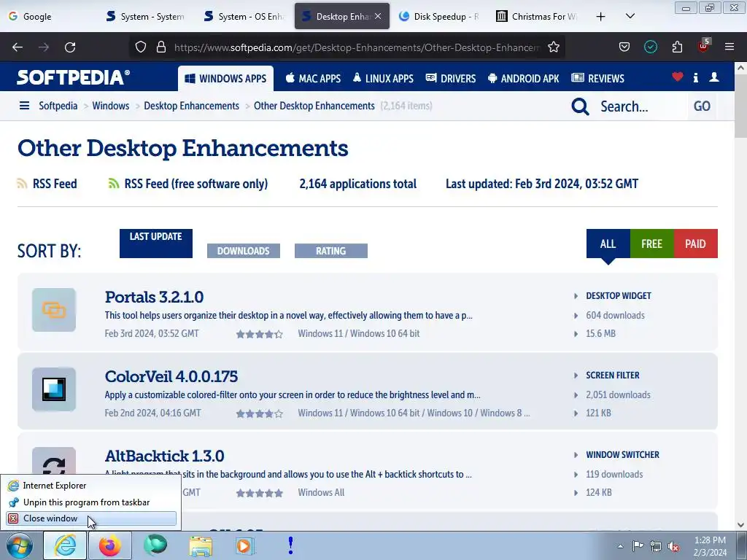Filter to PAID applications only
Viewport: 747px width, 560px height.
click(695, 244)
